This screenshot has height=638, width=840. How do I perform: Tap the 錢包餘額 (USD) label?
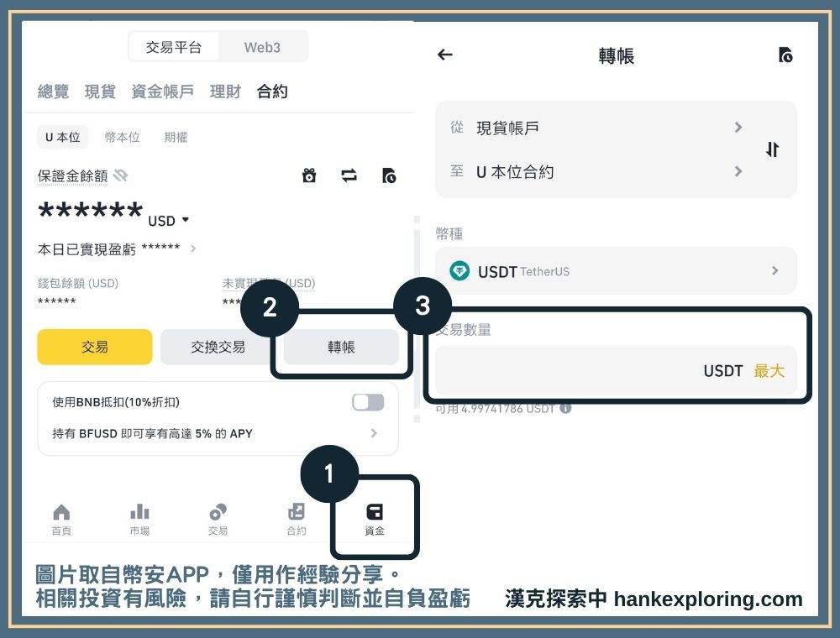pyautogui.click(x=77, y=283)
